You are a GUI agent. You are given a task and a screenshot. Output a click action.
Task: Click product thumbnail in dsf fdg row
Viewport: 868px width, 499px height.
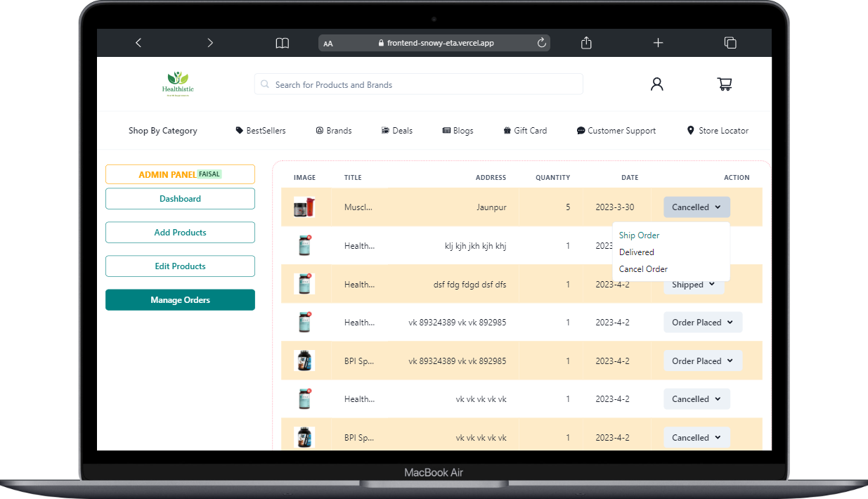pyautogui.click(x=304, y=285)
